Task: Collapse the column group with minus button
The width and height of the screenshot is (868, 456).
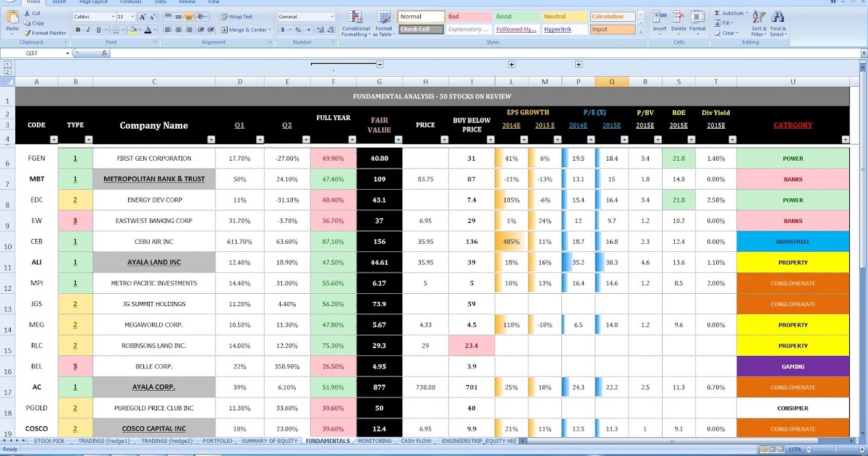Action: click(379, 64)
